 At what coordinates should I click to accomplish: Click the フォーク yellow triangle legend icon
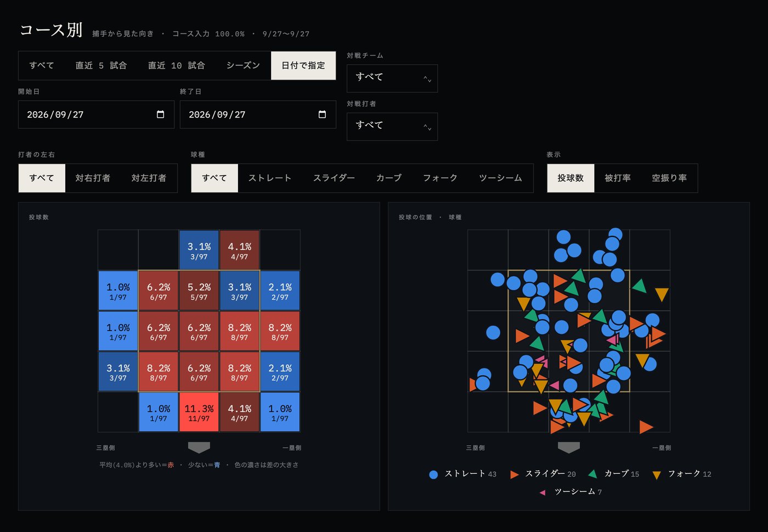657,475
